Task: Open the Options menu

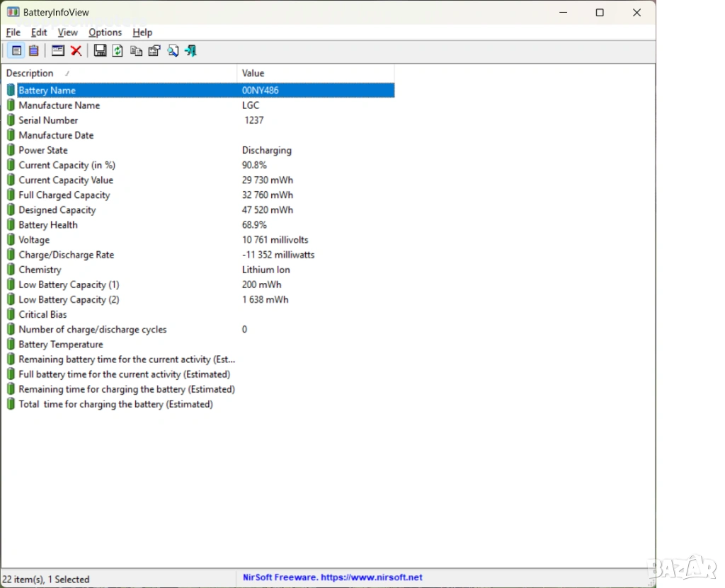Action: pos(105,33)
